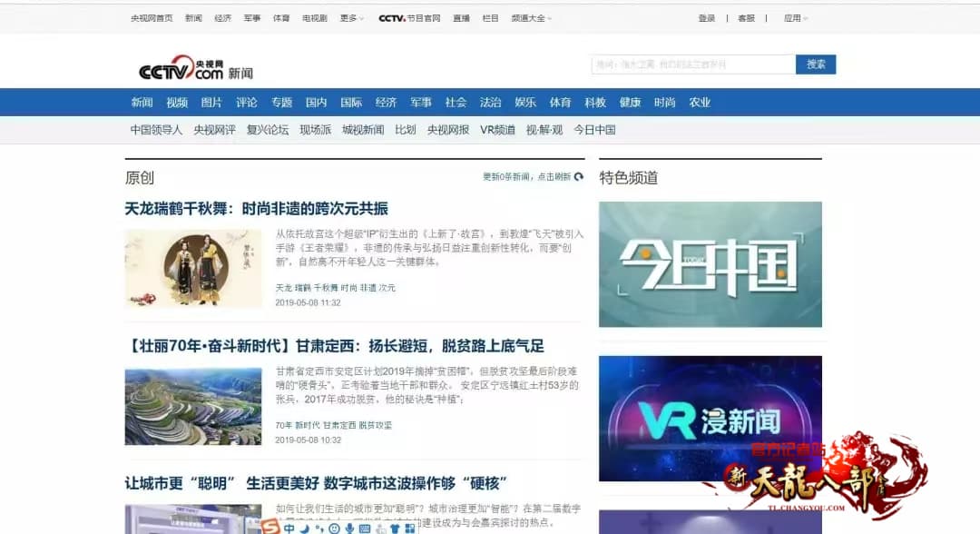Select 新闻 in the blue navigation bar

click(x=142, y=102)
